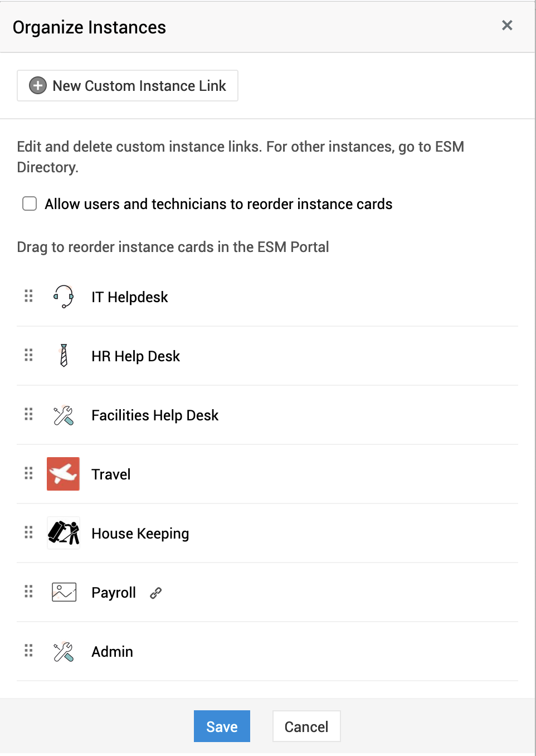Viewport: 536px width, 756px height.
Task: Click the red Travel airplane icon
Action: pyautogui.click(x=64, y=474)
